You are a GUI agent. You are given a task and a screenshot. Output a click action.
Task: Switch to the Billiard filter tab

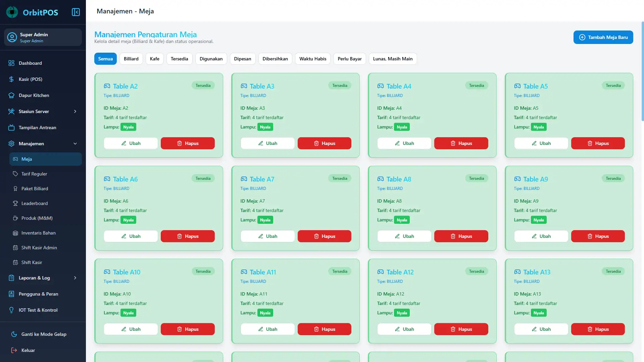(x=131, y=59)
